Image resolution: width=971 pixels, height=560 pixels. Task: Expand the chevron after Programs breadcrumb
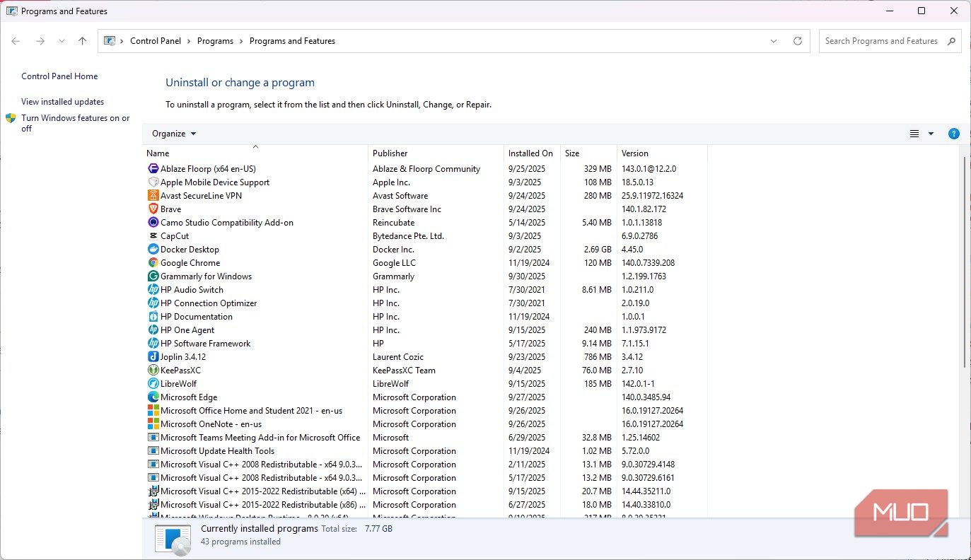(x=242, y=41)
